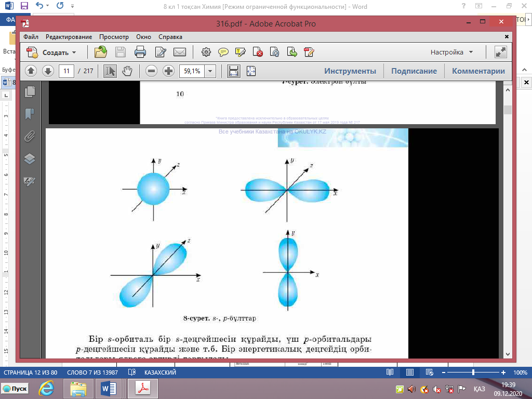Image resolution: width=532 pixels, height=399 pixels.
Task: Go to next page with the down arrow
Action: coord(48,71)
